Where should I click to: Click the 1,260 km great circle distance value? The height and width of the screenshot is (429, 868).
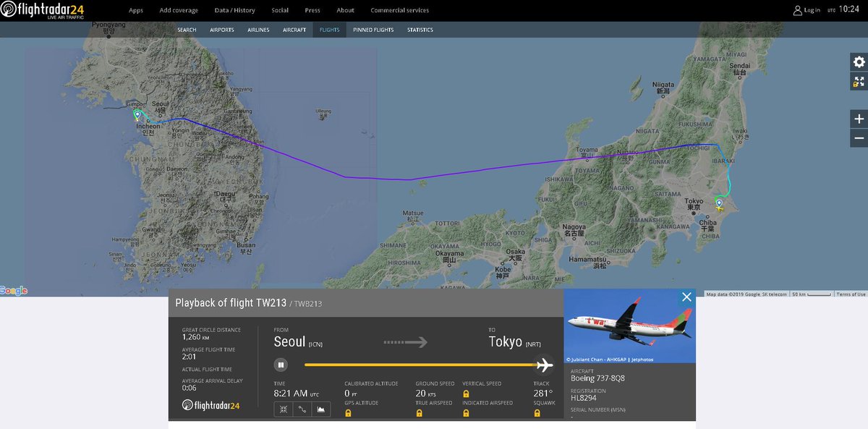197,337
